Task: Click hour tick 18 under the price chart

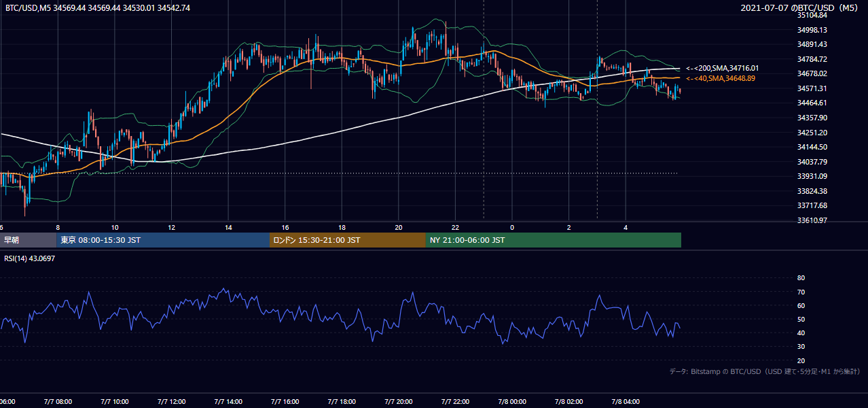Action: click(342, 227)
